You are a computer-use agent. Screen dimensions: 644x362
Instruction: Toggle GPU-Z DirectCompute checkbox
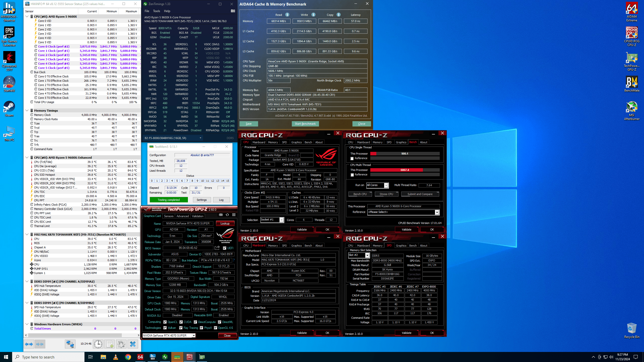[x=195, y=322]
